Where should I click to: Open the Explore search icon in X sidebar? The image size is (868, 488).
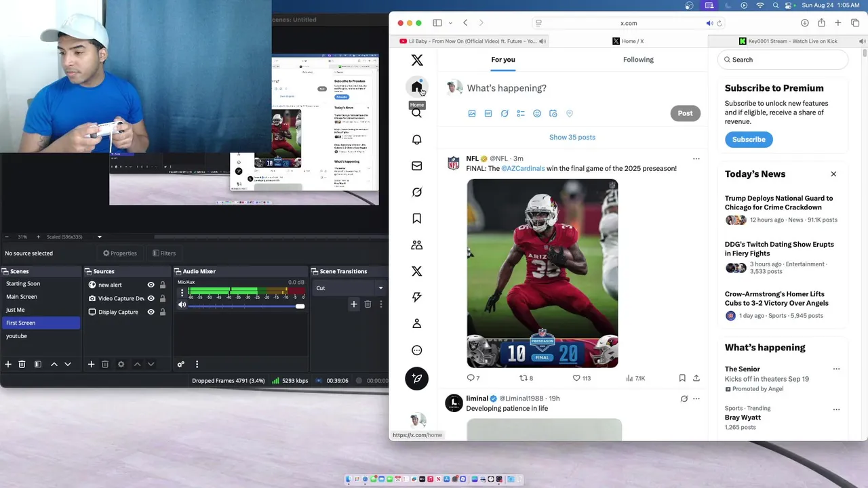click(x=416, y=113)
